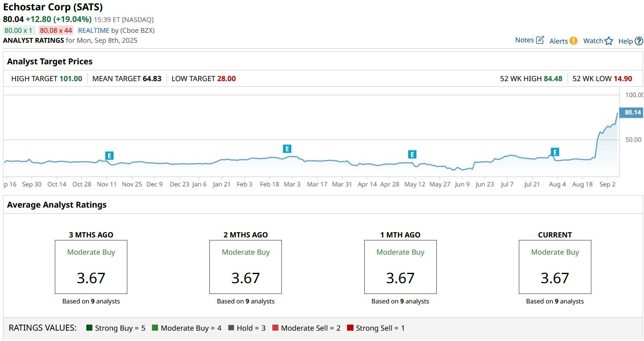This screenshot has width=644, height=341.
Task: Click the Watch link
Action: click(x=593, y=41)
